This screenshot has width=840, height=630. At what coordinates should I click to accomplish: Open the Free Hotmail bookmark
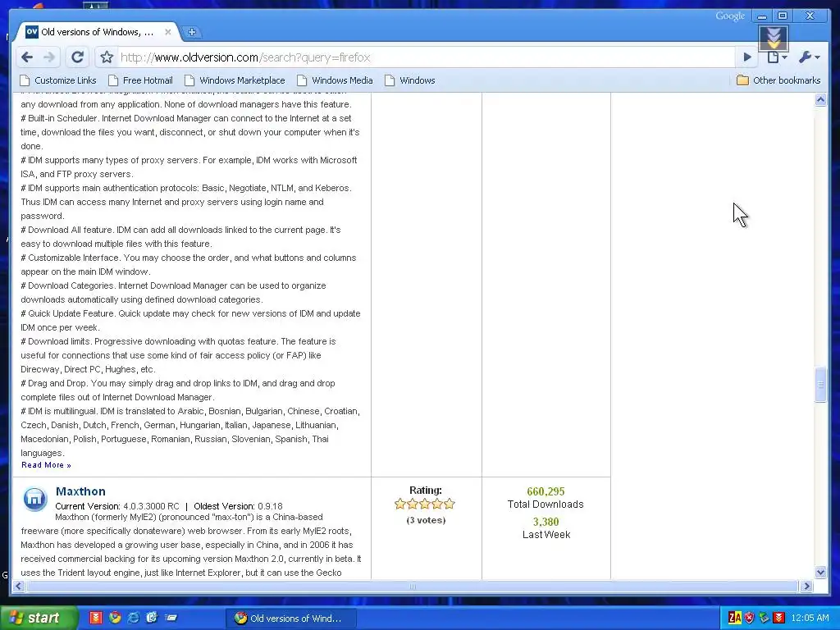tap(140, 80)
